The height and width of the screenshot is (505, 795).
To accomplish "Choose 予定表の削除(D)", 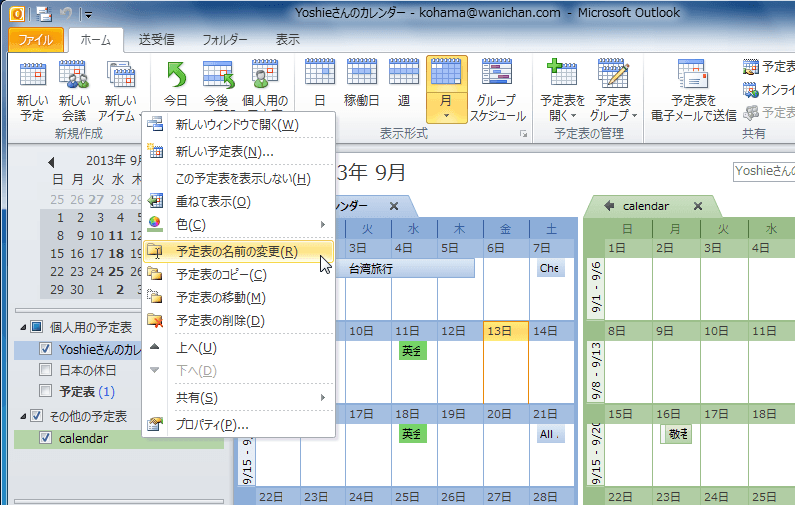I will point(239,320).
